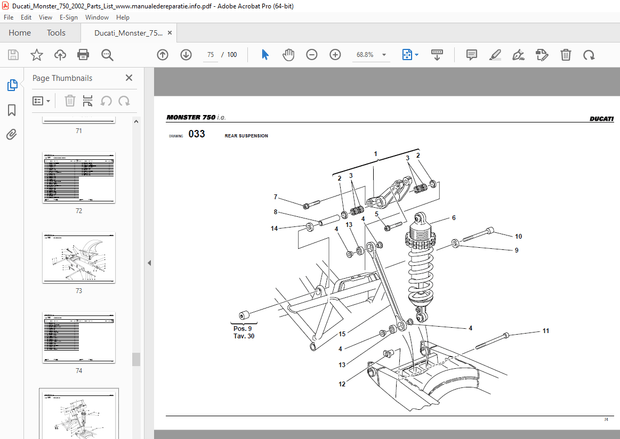Viewport: 620px width, 439px height.
Task: Zoom in with the plus button
Action: tap(335, 55)
